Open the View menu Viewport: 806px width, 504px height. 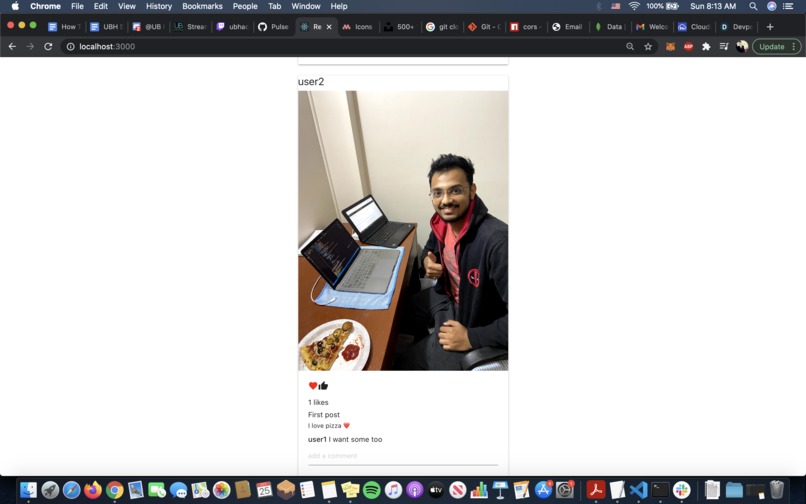tap(126, 6)
